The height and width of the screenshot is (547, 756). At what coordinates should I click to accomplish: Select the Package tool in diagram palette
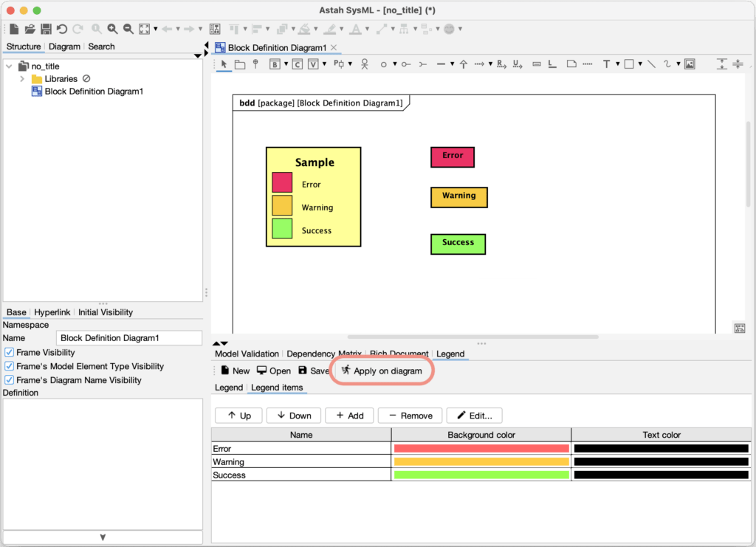(x=240, y=64)
